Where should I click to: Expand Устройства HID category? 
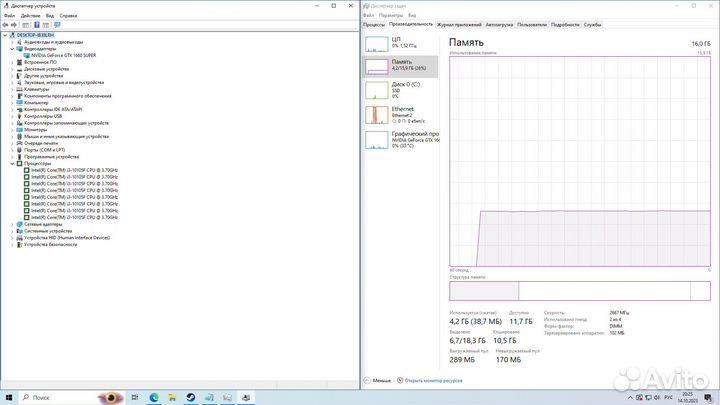coord(12,238)
